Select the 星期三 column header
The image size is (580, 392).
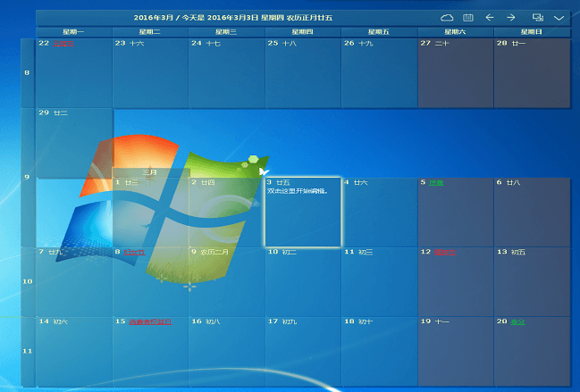pyautogui.click(x=226, y=32)
